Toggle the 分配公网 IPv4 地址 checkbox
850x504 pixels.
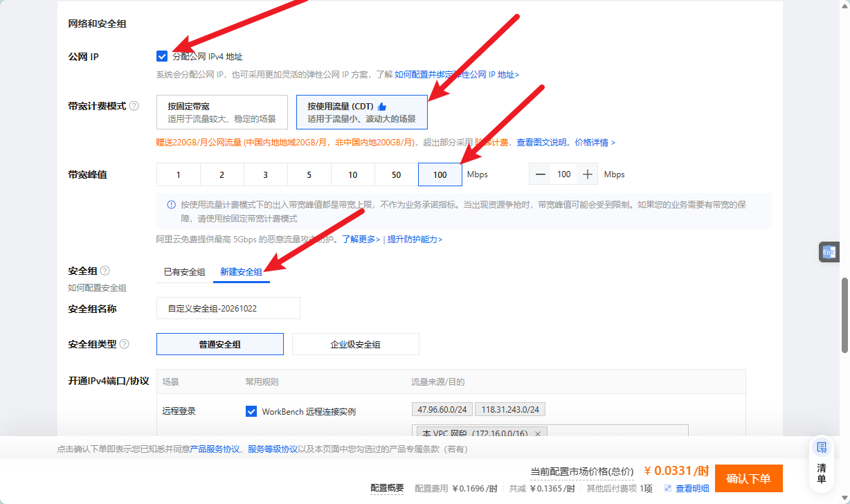tap(162, 56)
